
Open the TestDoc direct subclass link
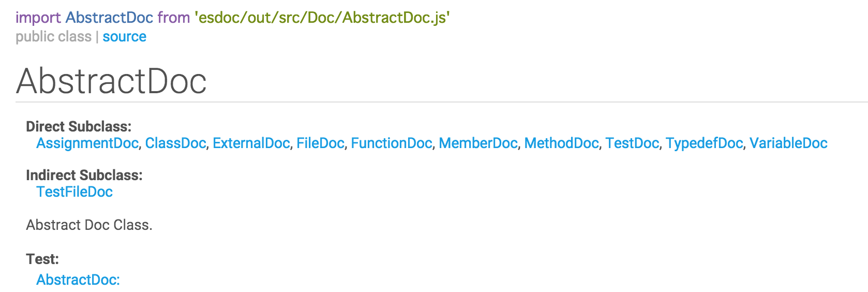pos(632,143)
